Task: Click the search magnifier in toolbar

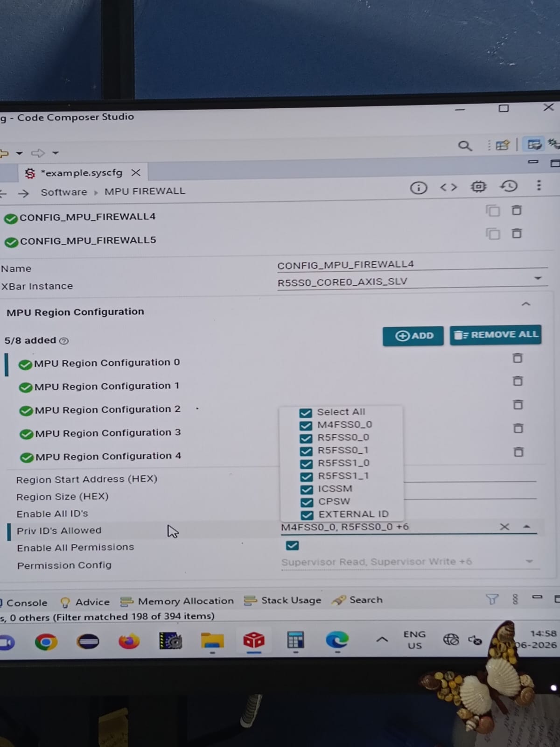Action: (465, 146)
